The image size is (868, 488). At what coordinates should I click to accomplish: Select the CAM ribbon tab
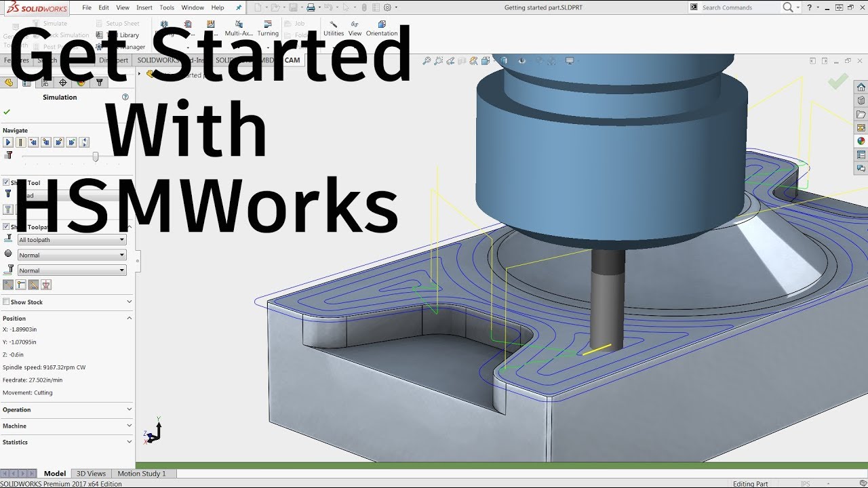tap(292, 60)
